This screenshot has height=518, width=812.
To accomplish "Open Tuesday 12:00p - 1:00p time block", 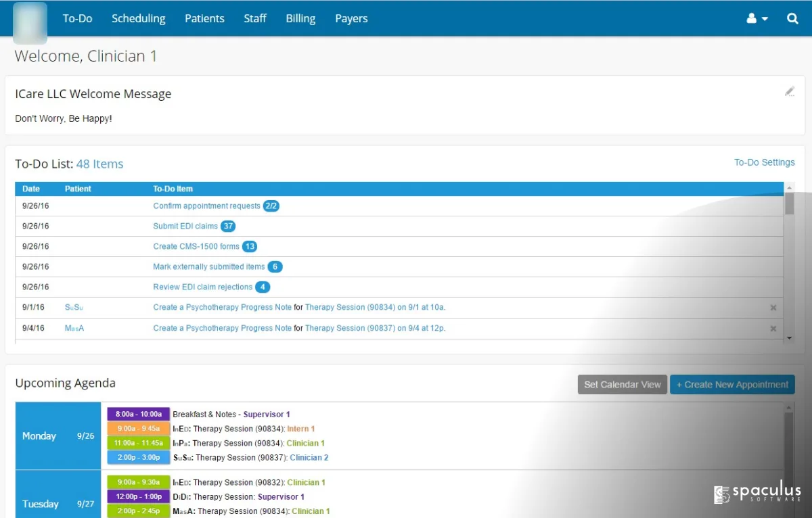I will (x=138, y=497).
